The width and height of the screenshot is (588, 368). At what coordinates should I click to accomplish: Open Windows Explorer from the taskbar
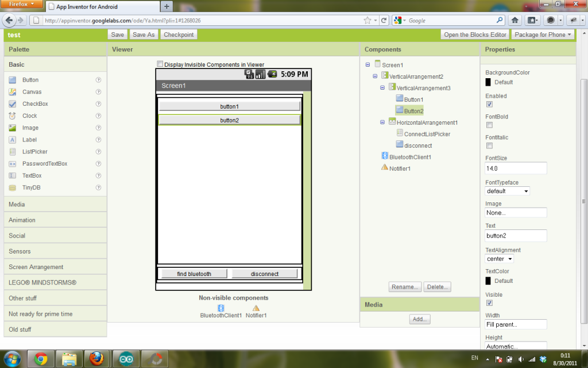[x=69, y=359]
